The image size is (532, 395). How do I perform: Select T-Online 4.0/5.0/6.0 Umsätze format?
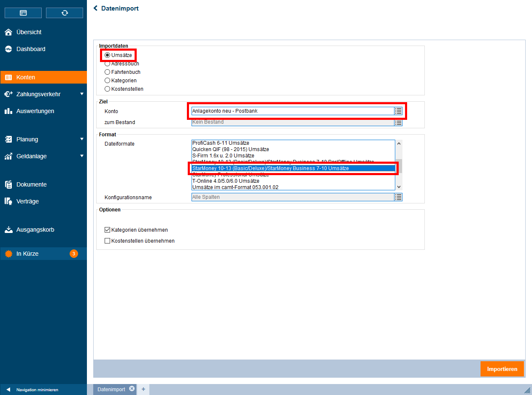pos(293,181)
